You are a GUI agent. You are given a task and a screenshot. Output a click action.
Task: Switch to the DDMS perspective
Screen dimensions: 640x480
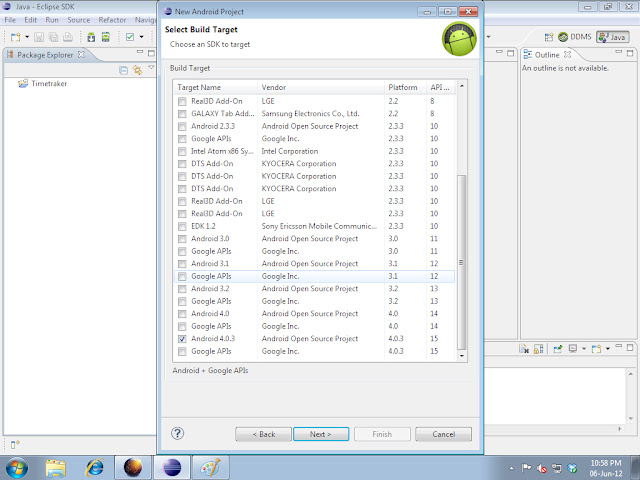pyautogui.click(x=575, y=37)
